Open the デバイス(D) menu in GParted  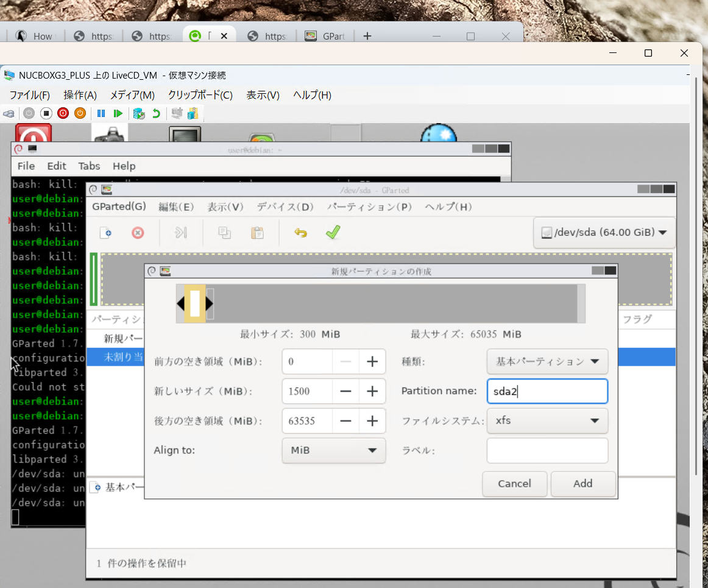(285, 207)
